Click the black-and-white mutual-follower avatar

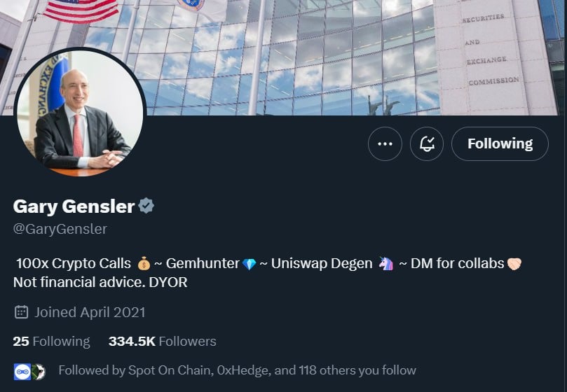tap(38, 371)
